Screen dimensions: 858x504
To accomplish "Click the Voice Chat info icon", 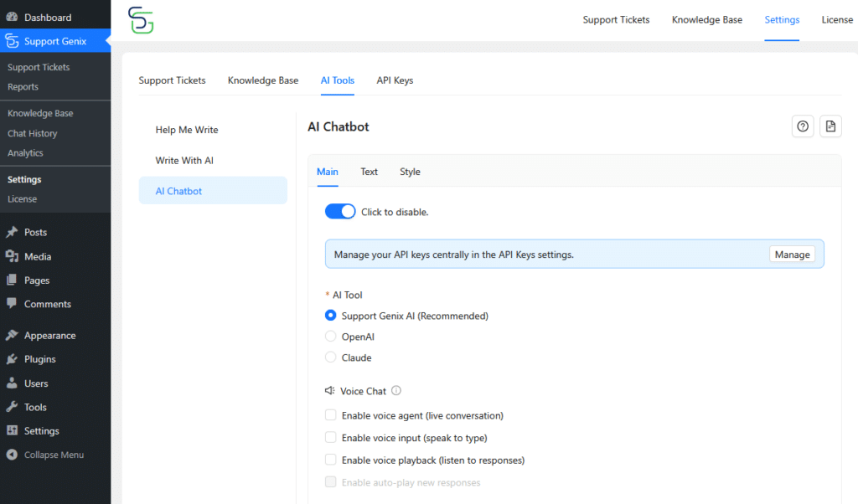I will coord(396,390).
